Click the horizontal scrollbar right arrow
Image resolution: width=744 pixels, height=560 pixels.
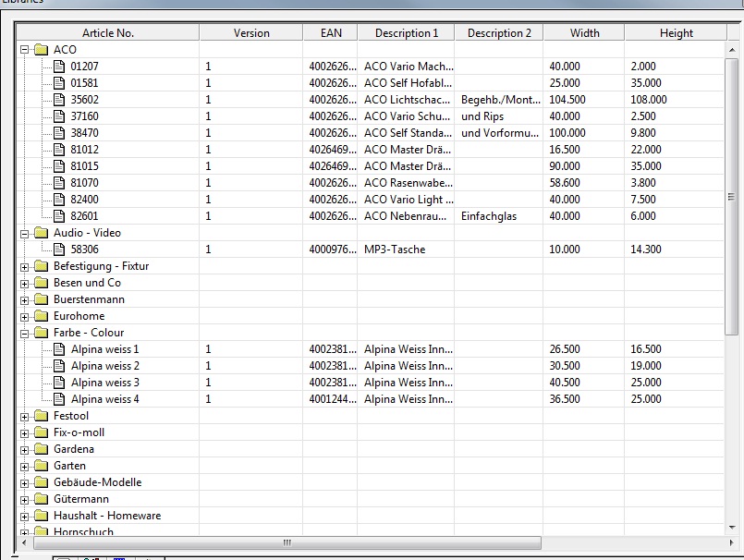732,542
